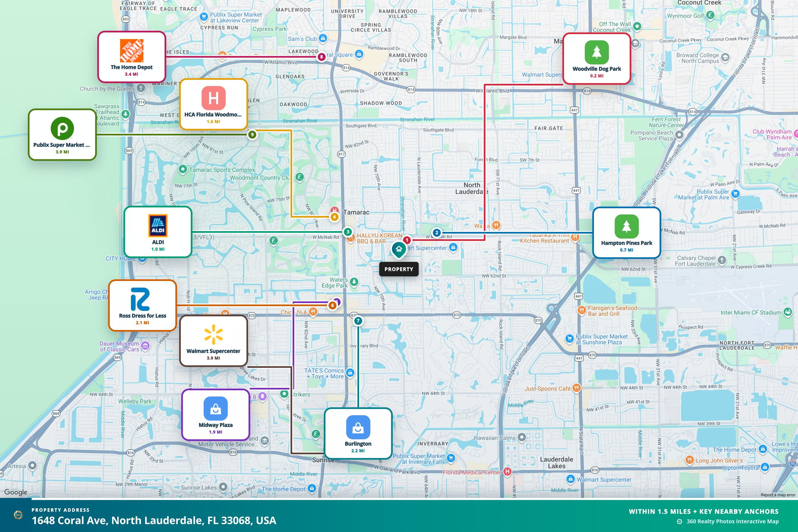Click the Chick-fil-A restaurant pin
The image size is (798, 532).
point(313,312)
